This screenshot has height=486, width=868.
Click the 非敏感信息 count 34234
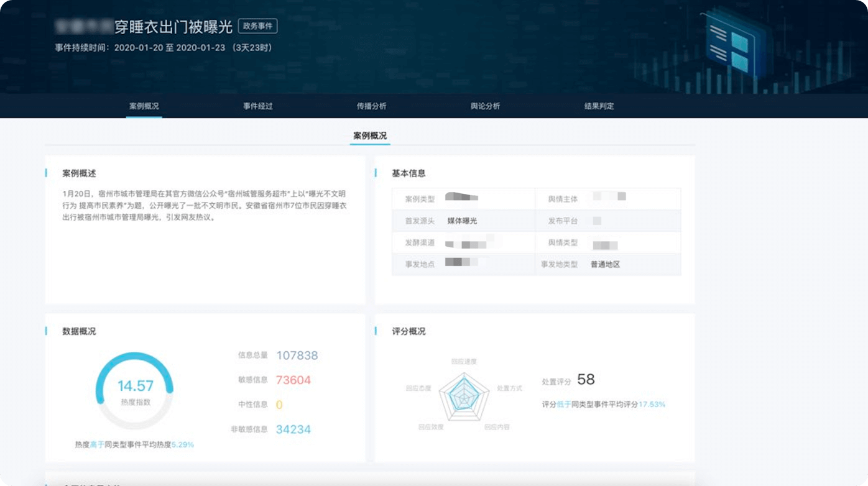tap(293, 429)
